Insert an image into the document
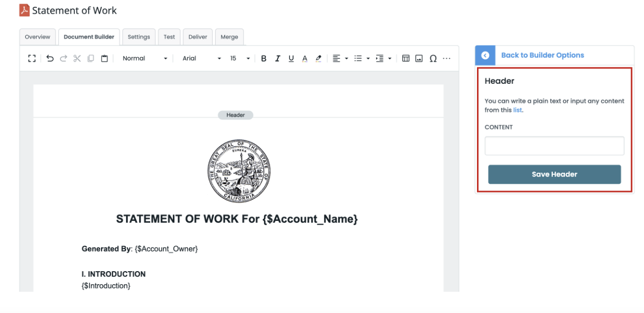 (x=419, y=58)
